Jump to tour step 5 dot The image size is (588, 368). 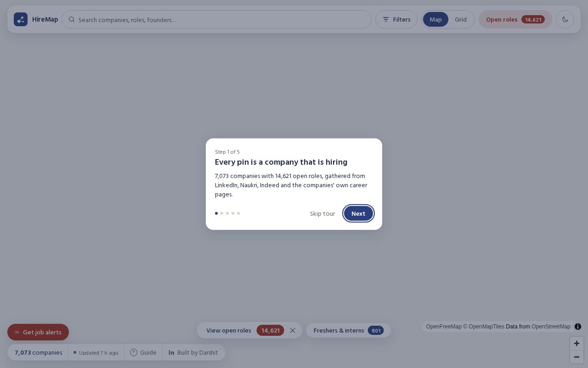(238, 213)
